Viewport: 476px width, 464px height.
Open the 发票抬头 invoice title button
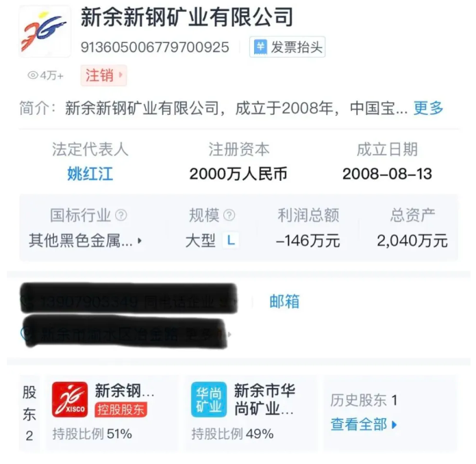(x=287, y=47)
